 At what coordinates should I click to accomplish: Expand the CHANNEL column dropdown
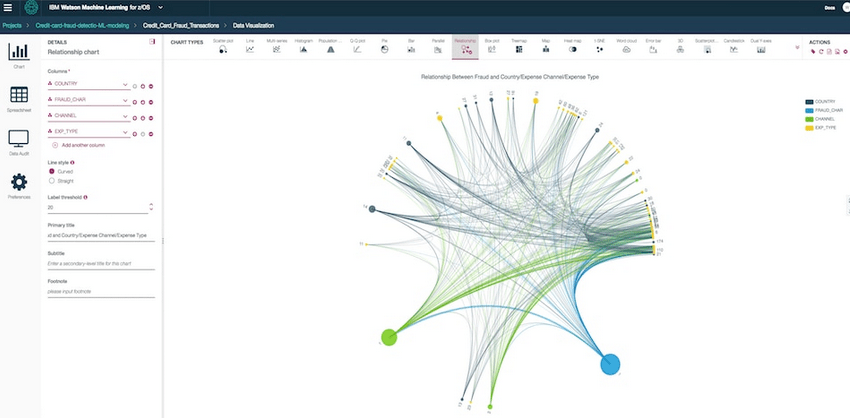pyautogui.click(x=125, y=116)
